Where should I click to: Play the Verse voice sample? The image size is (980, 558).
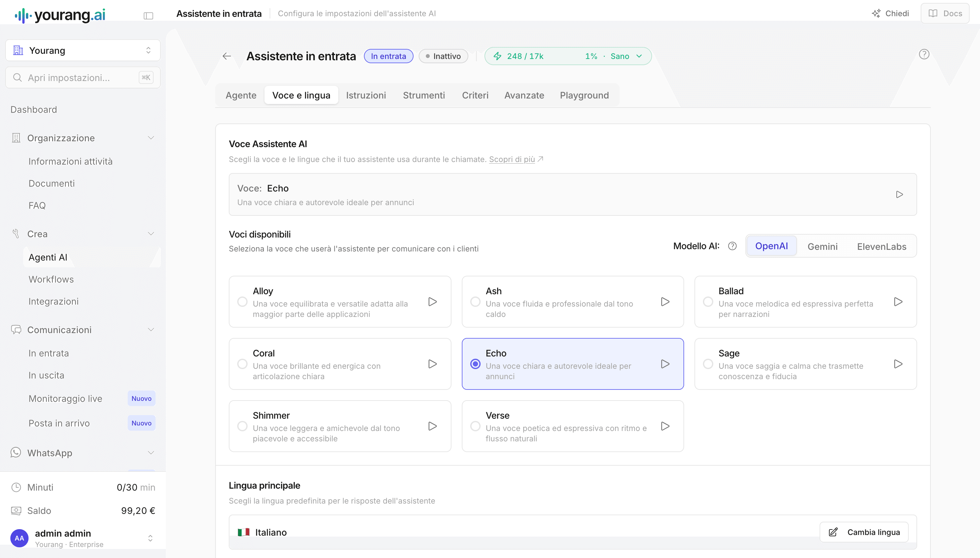coord(665,426)
